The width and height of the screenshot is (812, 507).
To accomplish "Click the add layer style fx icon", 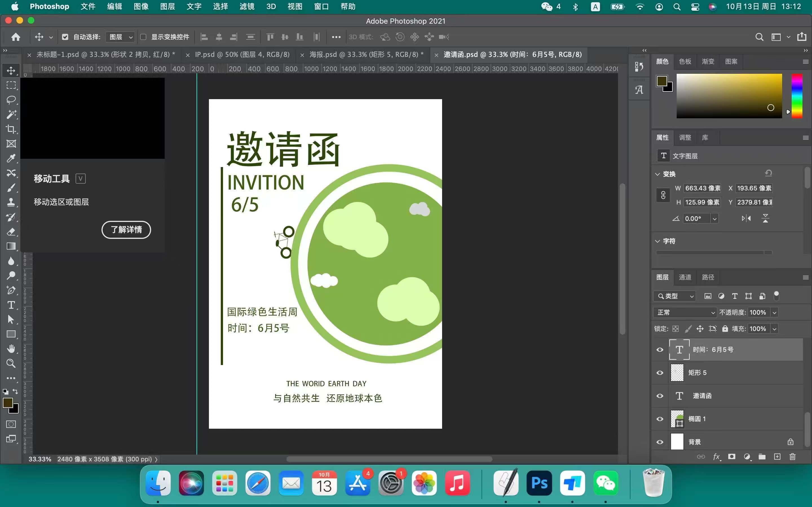I will click(716, 457).
